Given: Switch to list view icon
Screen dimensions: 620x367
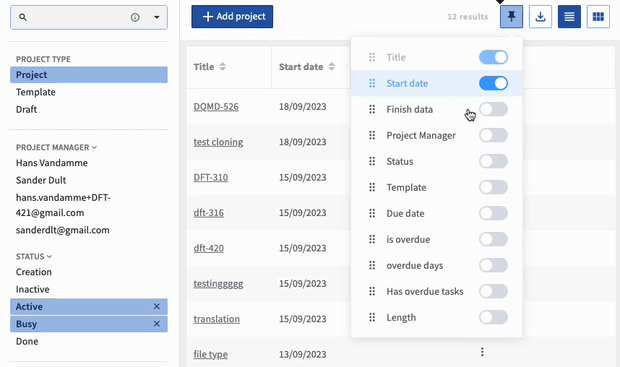Looking at the screenshot, I should pyautogui.click(x=569, y=17).
